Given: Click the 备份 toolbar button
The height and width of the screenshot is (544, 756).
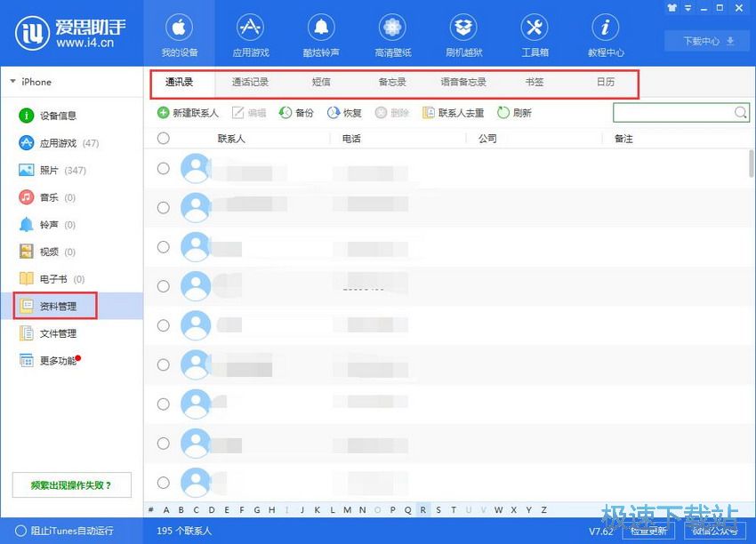Looking at the screenshot, I should tap(296, 113).
